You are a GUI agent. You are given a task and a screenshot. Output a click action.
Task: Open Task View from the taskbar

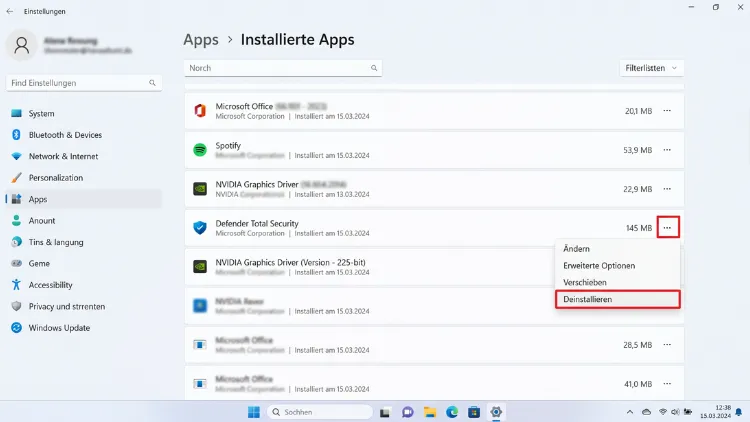tap(385, 412)
